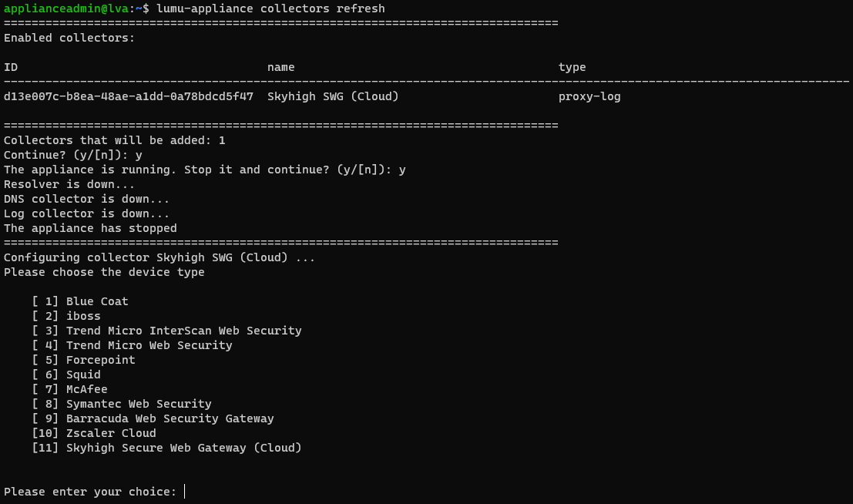Click the Blue Coat device option

pos(97,301)
